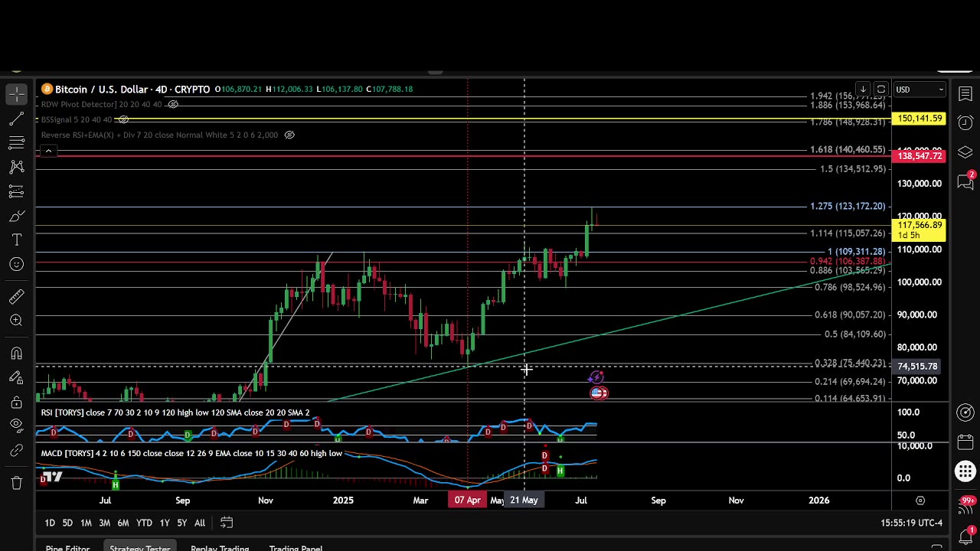Screen dimensions: 980x551
Task: Set chart range to 1D
Action: click(49, 523)
